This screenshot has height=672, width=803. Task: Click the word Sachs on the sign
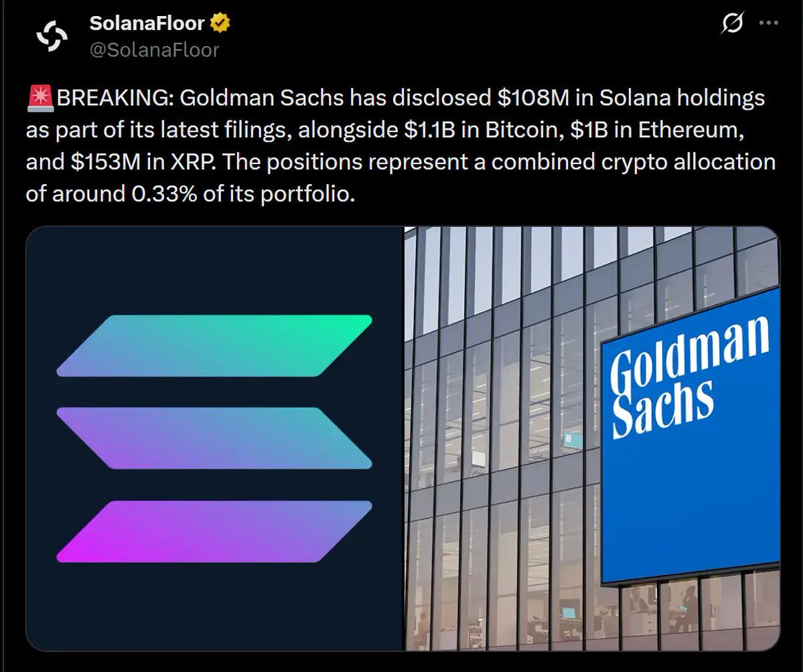point(663,406)
